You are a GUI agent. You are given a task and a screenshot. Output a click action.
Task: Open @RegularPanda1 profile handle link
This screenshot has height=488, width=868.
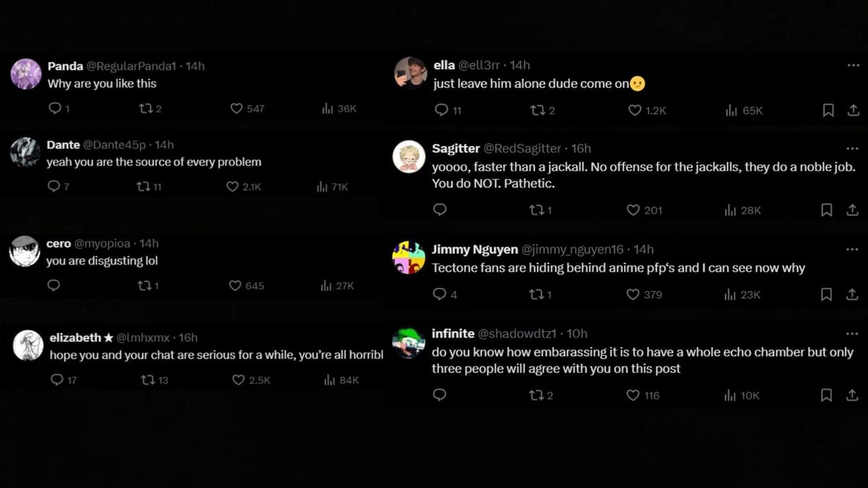pyautogui.click(x=131, y=66)
